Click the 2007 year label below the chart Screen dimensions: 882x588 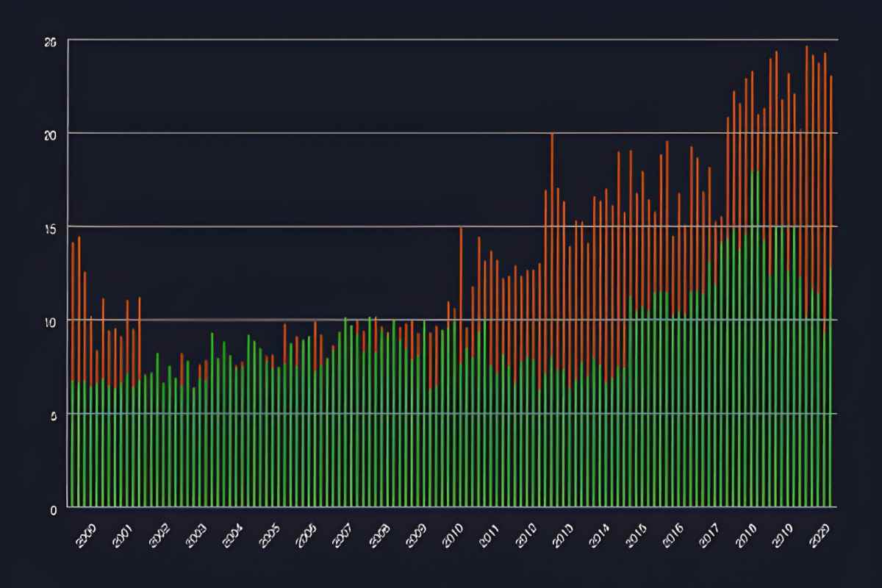(x=343, y=534)
